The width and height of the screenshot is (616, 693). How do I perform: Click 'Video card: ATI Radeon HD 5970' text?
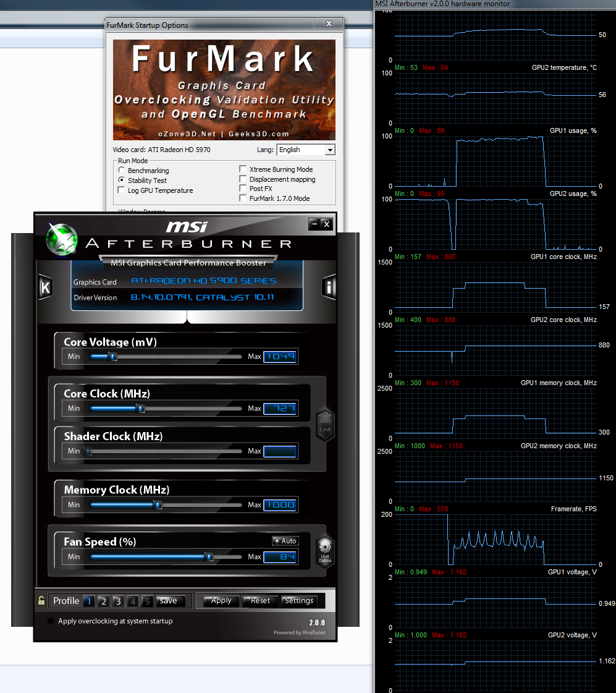tap(162, 150)
